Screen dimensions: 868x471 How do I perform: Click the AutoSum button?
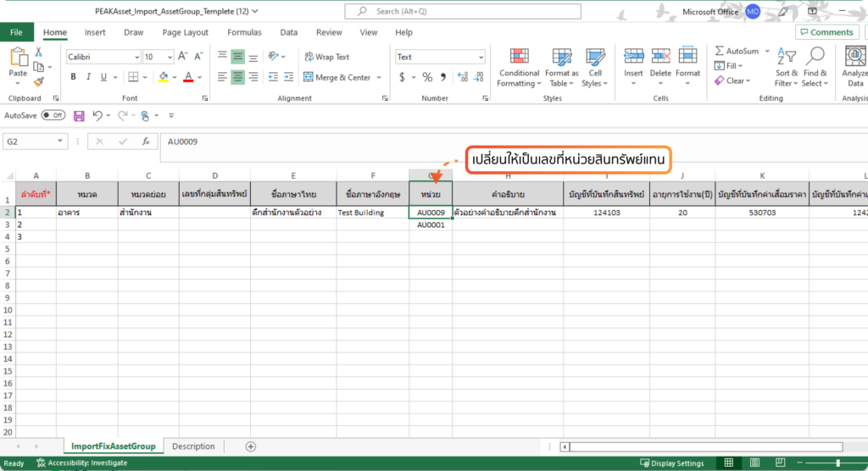(737, 51)
